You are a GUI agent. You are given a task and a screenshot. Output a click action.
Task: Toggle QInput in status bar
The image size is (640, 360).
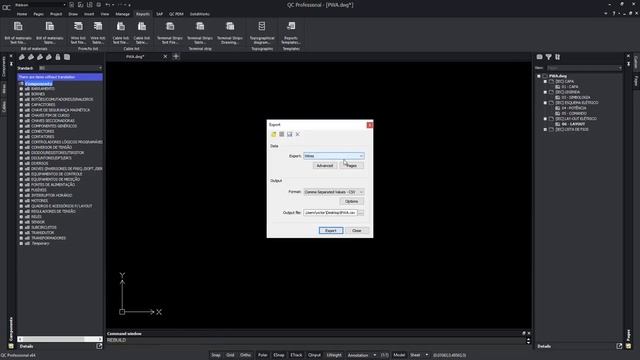point(314,355)
